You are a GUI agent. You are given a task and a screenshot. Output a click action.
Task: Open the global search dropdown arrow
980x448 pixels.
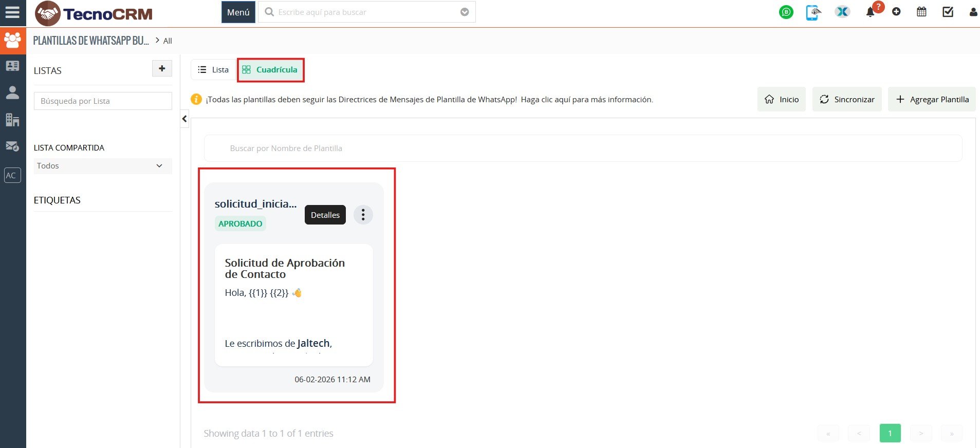tap(465, 12)
